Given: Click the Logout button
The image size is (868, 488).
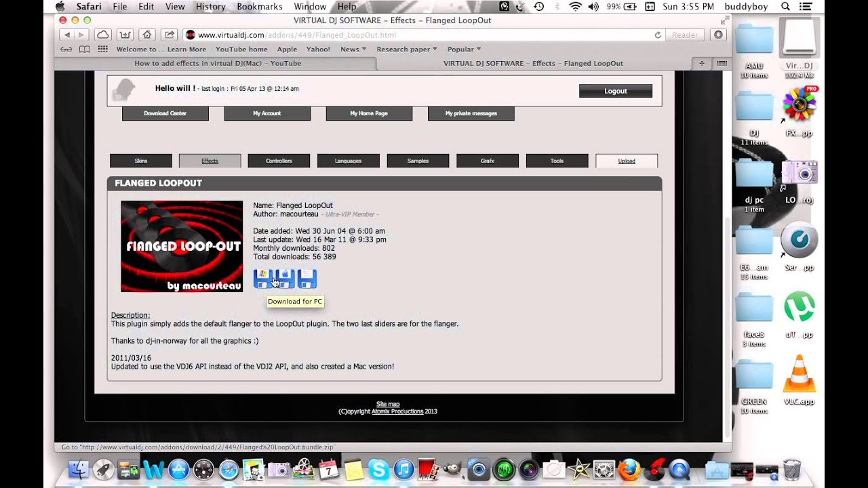Looking at the screenshot, I should point(616,91).
